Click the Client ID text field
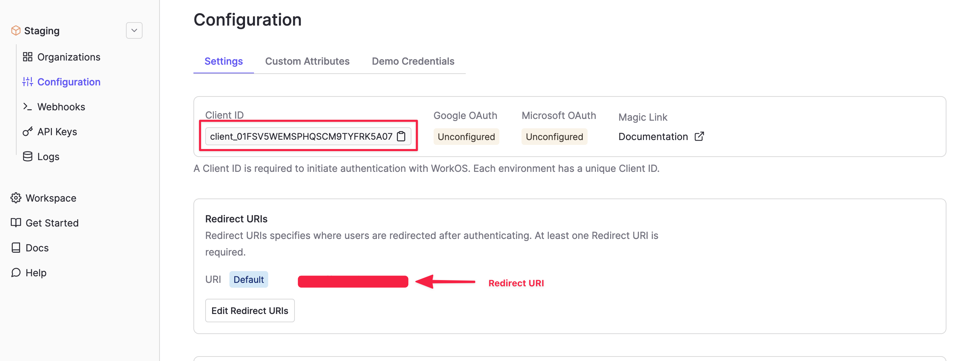Image resolution: width=980 pixels, height=361 pixels. (301, 137)
